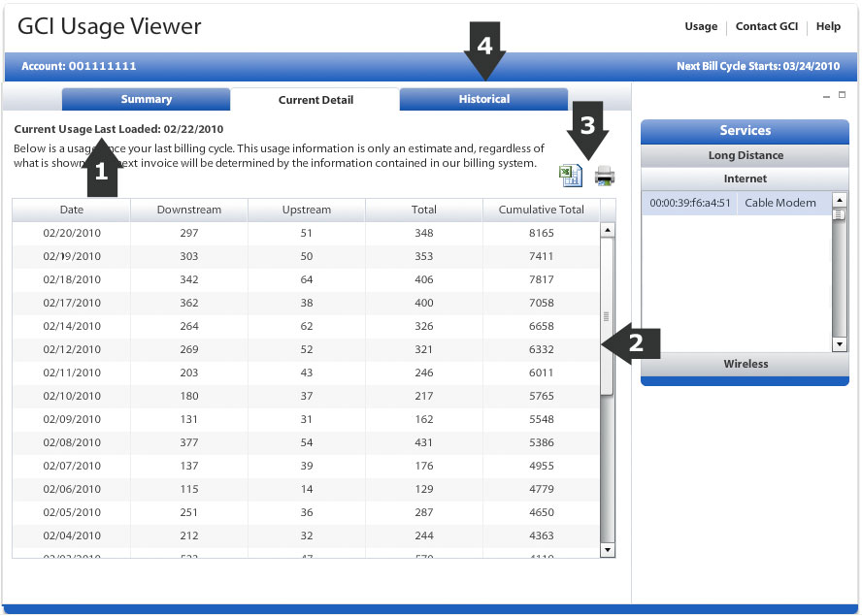Sort by the Cumulative Total column header
This screenshot has width=862, height=616.
pyautogui.click(x=542, y=210)
